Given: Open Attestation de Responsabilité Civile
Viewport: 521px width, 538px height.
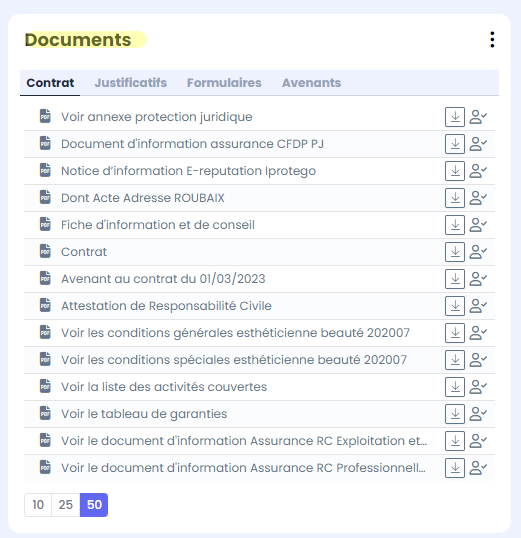Looking at the screenshot, I should 166,306.
